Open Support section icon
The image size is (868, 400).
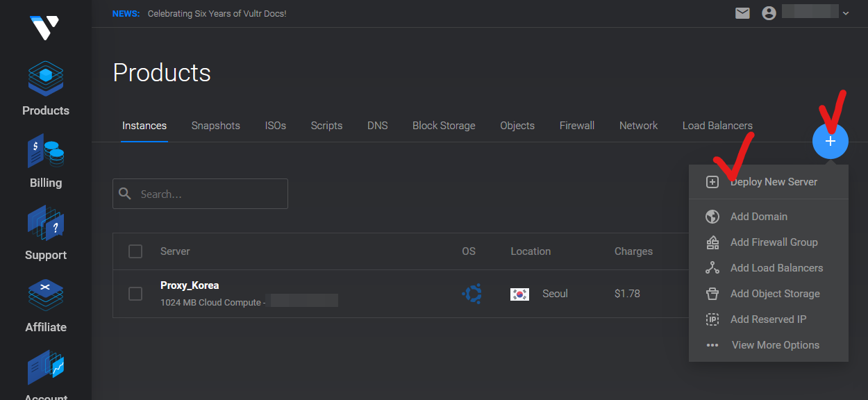pos(46,223)
